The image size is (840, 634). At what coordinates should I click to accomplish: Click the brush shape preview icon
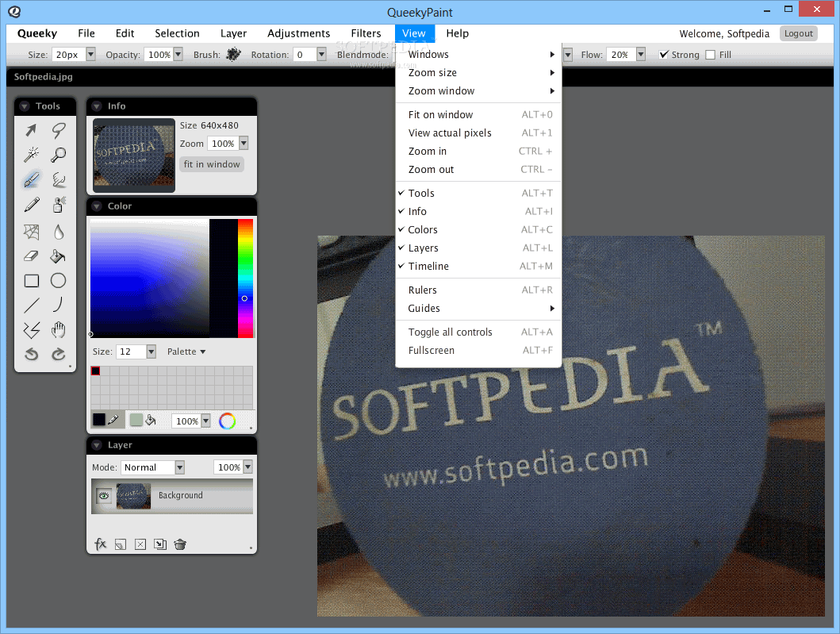click(233, 54)
